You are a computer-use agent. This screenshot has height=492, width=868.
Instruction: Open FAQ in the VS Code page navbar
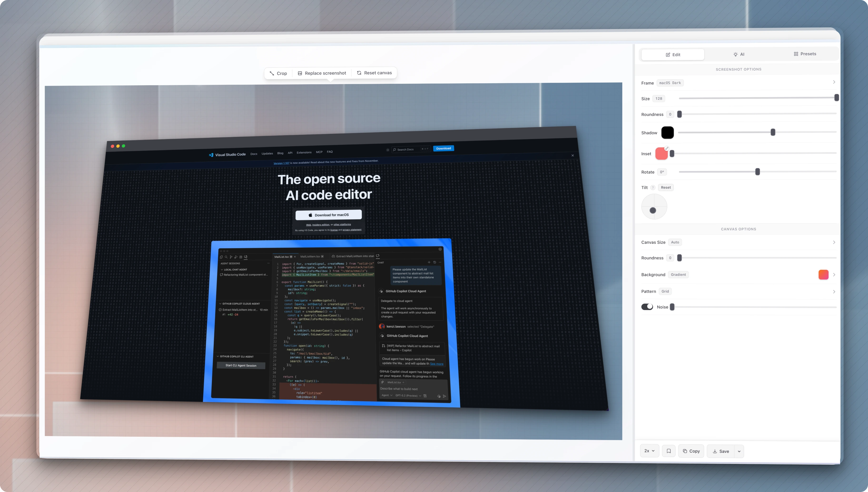330,152
